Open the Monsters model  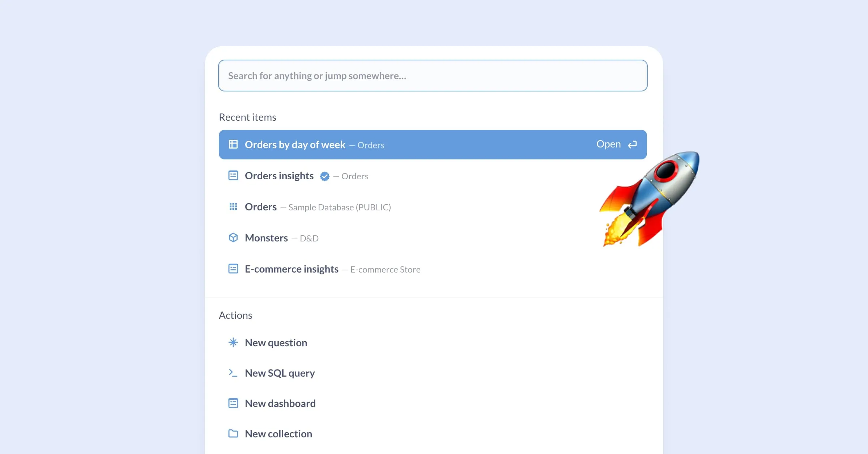266,237
